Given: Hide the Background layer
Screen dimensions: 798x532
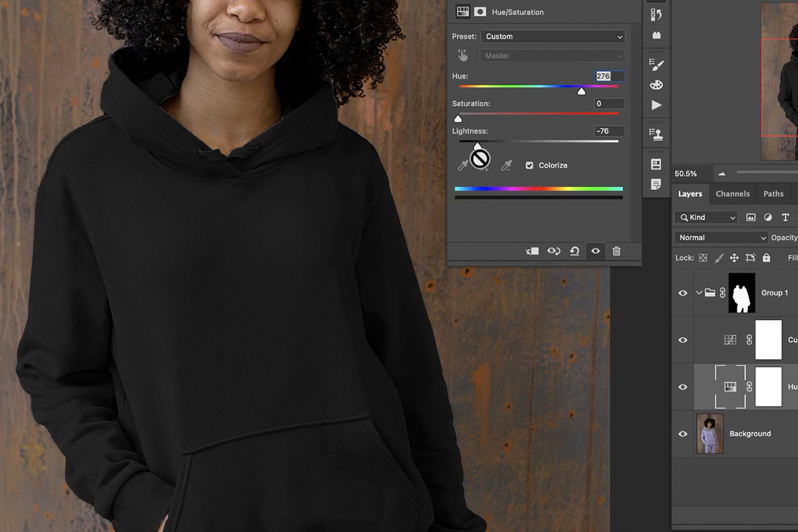Looking at the screenshot, I should tap(682, 434).
